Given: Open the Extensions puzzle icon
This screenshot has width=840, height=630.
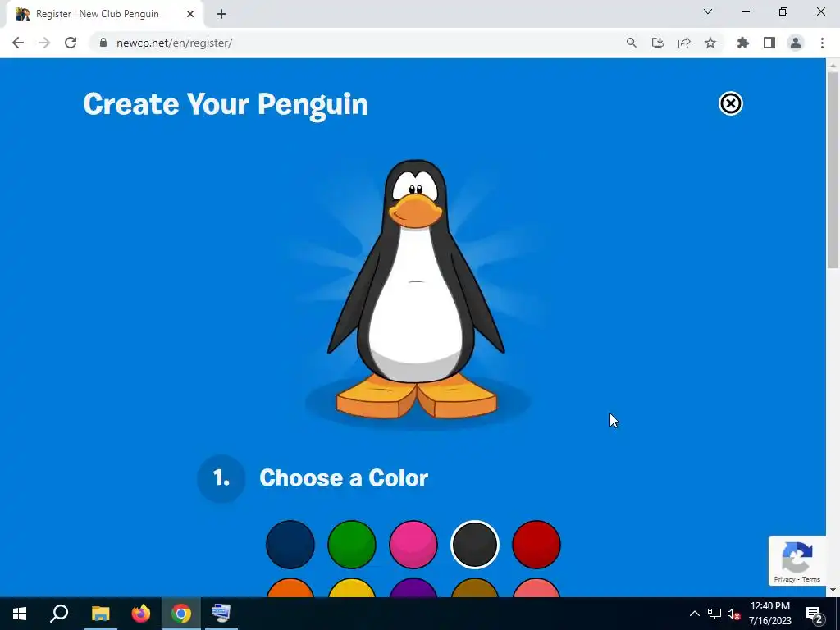Looking at the screenshot, I should click(743, 43).
